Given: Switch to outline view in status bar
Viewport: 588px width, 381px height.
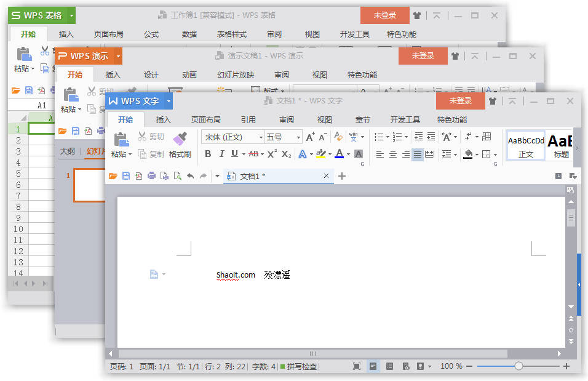Looking at the screenshot, I should click(389, 366).
